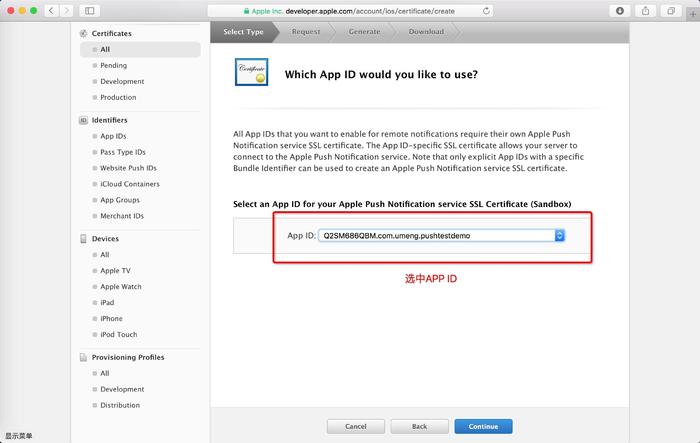Screen dimensions: 700x443
Task: Reload the page with the refresh icon
Action: (486, 10)
